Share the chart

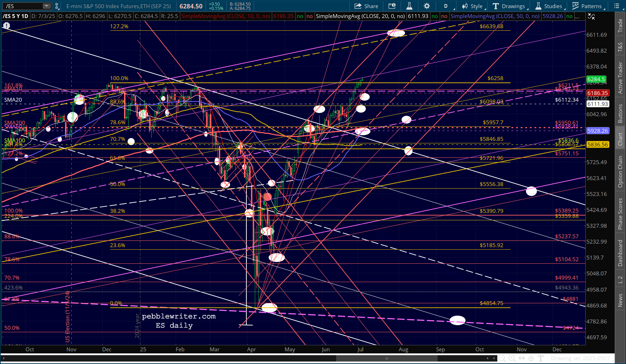tap(366, 6)
